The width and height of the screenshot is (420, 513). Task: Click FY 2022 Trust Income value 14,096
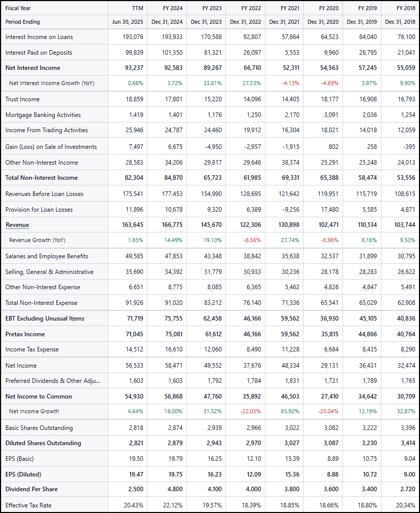click(252, 99)
